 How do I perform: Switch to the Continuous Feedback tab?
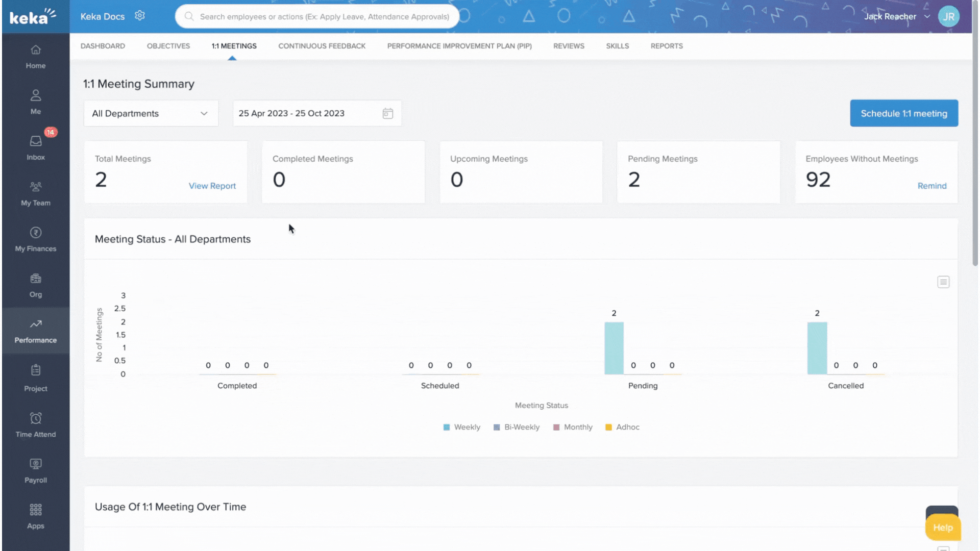point(322,46)
